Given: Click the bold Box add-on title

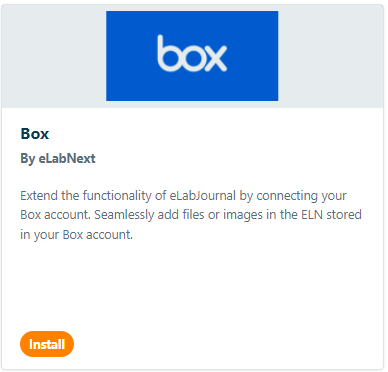Looking at the screenshot, I should pyautogui.click(x=35, y=134).
